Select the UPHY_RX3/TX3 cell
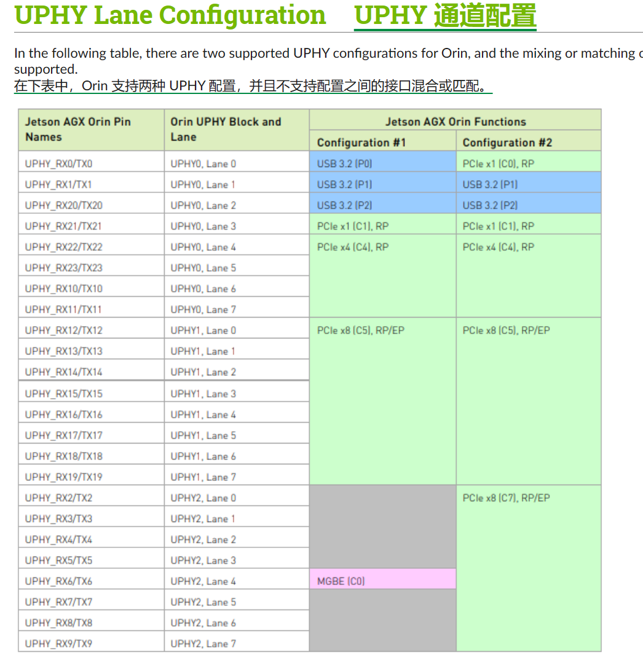The width and height of the screenshot is (643, 672). tap(92, 517)
